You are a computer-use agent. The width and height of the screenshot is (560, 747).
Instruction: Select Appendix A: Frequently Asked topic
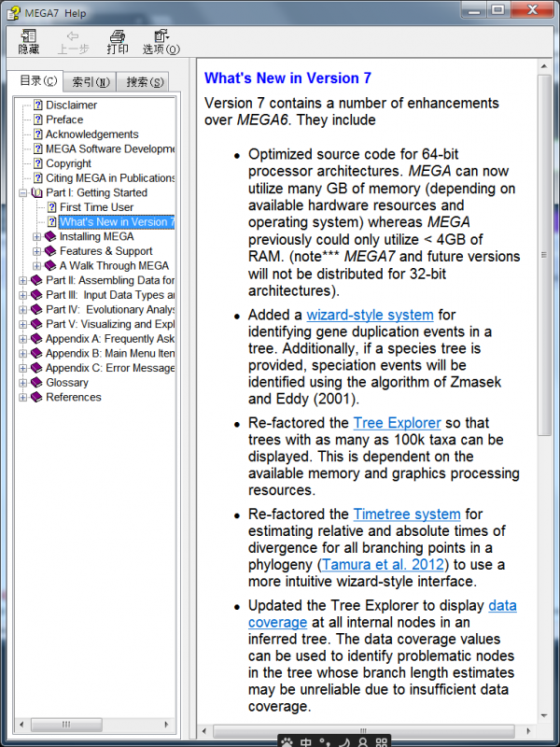coord(110,339)
